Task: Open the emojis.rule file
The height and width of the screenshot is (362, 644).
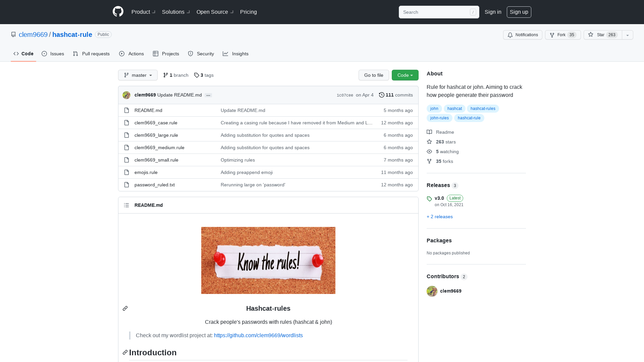Action: coord(146,172)
